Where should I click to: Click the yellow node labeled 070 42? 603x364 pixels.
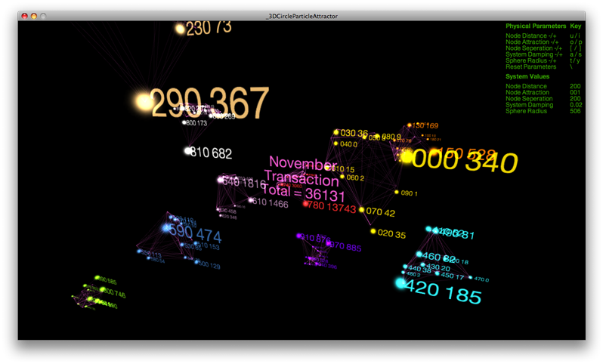click(x=361, y=210)
